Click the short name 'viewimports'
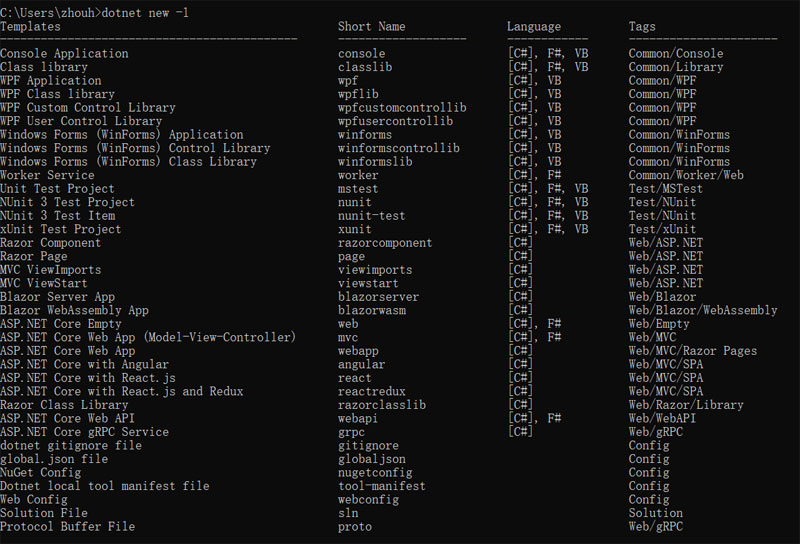This screenshot has width=800, height=544. tap(375, 270)
